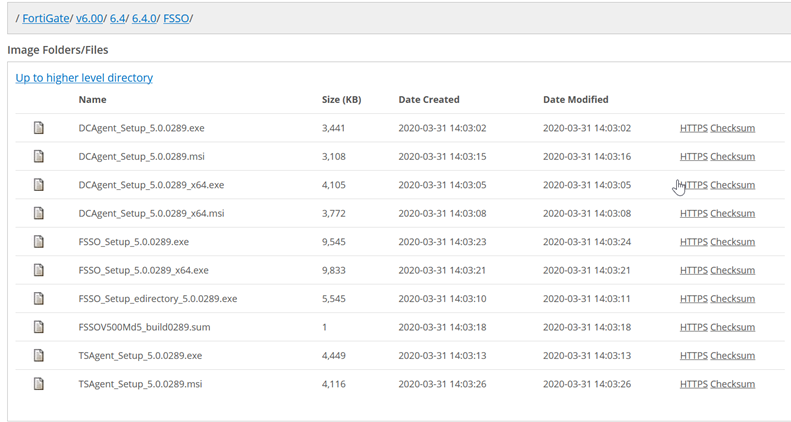
Task: Click file icon beside FSSO_Setup_5.0.0289_x64.exe
Action: [x=39, y=270]
